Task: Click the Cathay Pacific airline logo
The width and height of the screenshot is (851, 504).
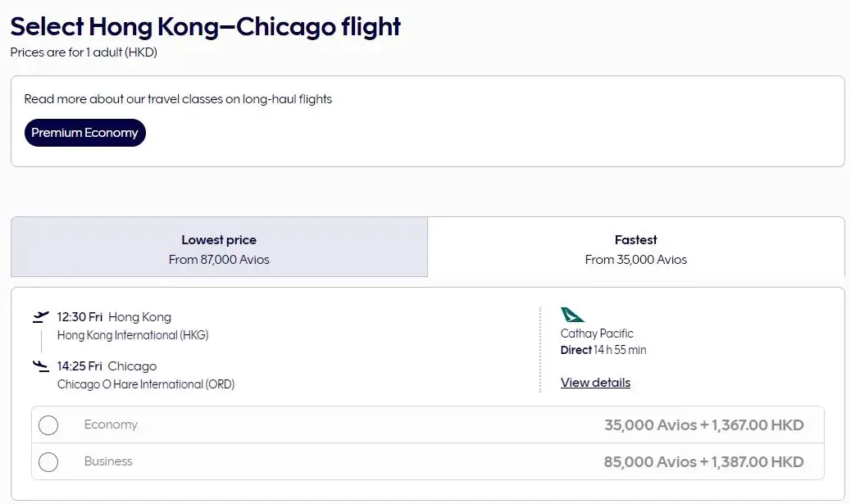Action: click(572, 315)
